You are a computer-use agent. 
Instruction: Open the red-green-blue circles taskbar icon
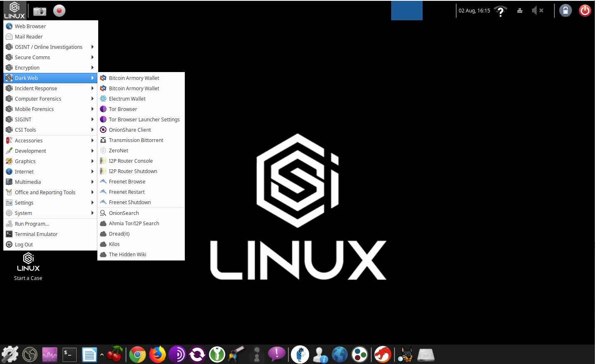[x=360, y=354]
